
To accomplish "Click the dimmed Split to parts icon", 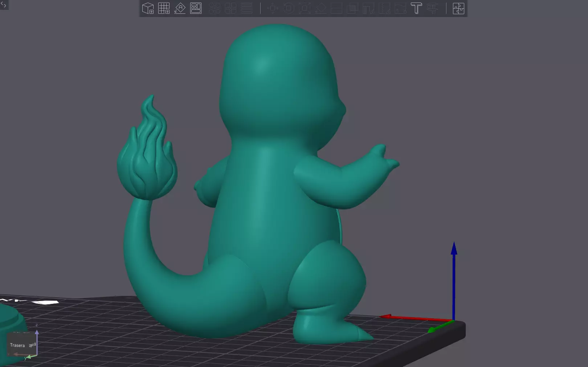I will pos(230,8).
